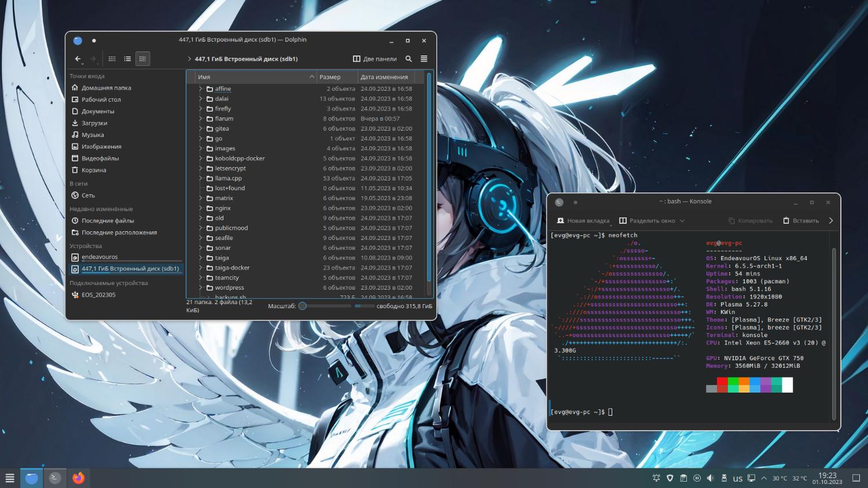This screenshot has height=488, width=868.
Task: Select the koboldcpp-docker folder
Action: click(240, 158)
